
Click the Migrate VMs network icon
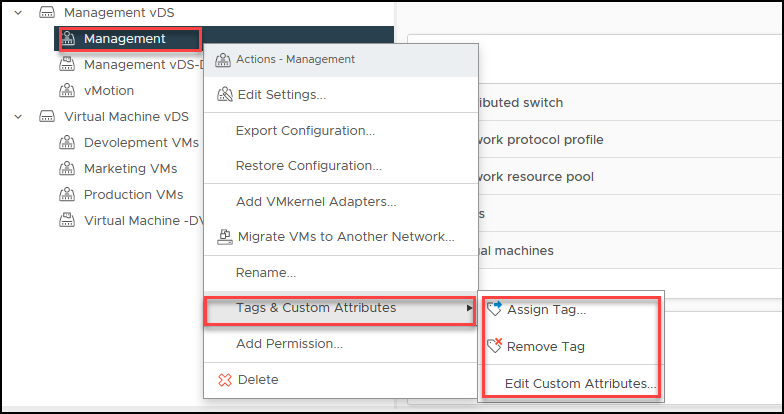(x=225, y=236)
